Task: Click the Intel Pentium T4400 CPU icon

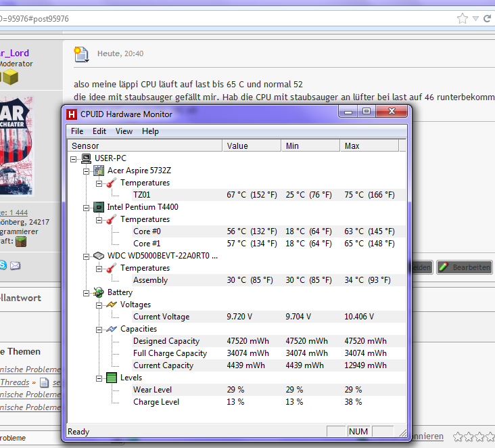Action: (99, 207)
